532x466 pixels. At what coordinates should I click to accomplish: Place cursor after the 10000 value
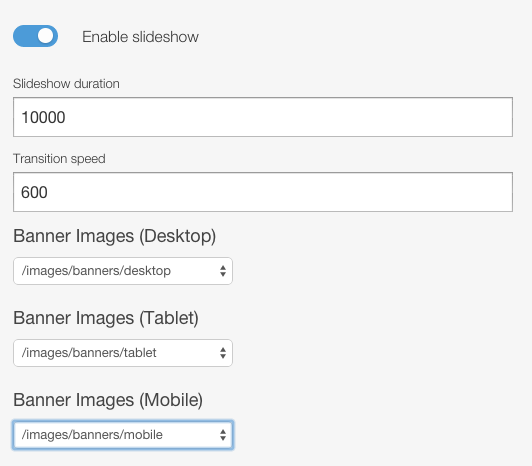click(66, 117)
